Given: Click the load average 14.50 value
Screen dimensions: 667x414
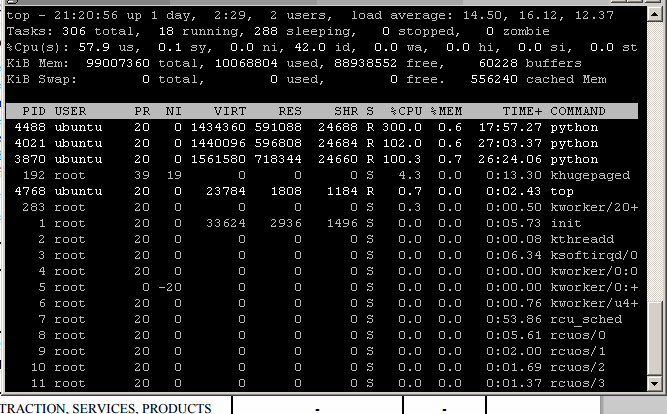Looking at the screenshot, I should [482, 16].
